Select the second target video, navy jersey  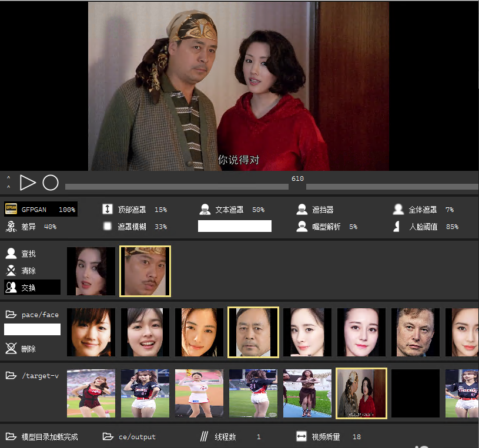pyautogui.click(x=145, y=393)
